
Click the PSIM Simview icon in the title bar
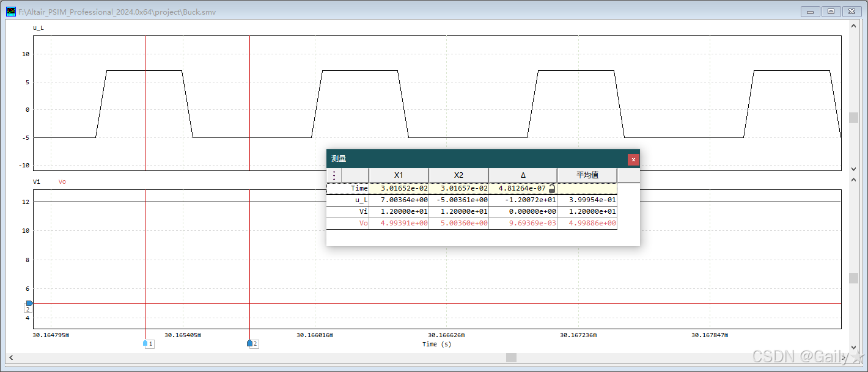pyautogui.click(x=11, y=12)
